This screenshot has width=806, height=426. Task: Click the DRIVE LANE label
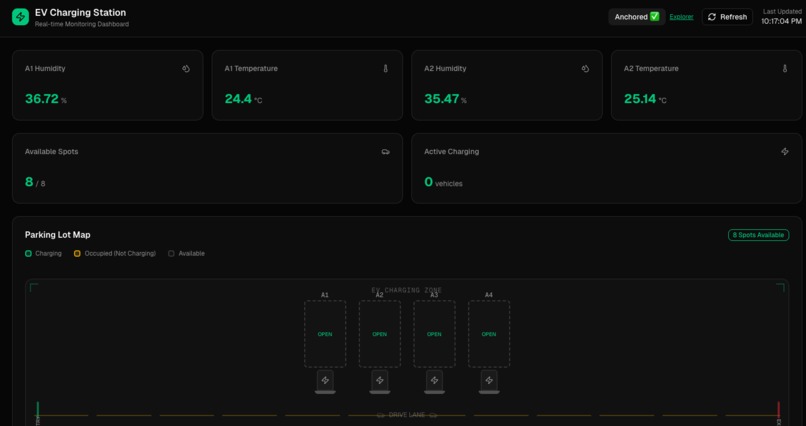(x=407, y=415)
